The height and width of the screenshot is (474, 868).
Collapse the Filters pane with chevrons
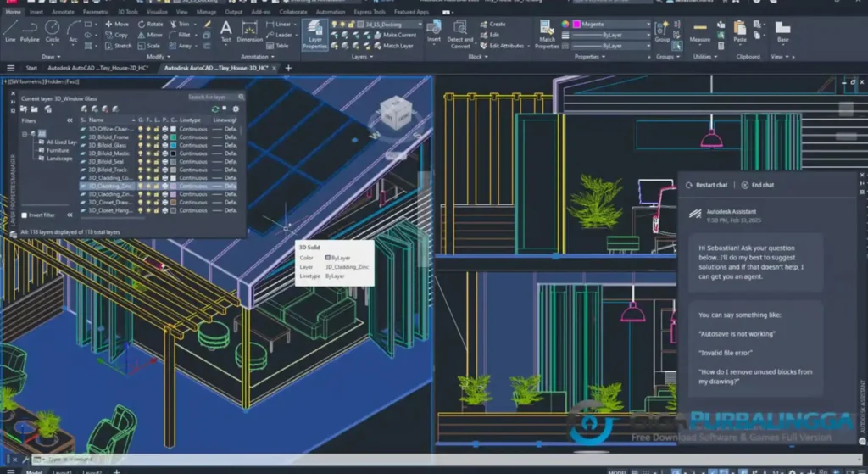tap(70, 120)
